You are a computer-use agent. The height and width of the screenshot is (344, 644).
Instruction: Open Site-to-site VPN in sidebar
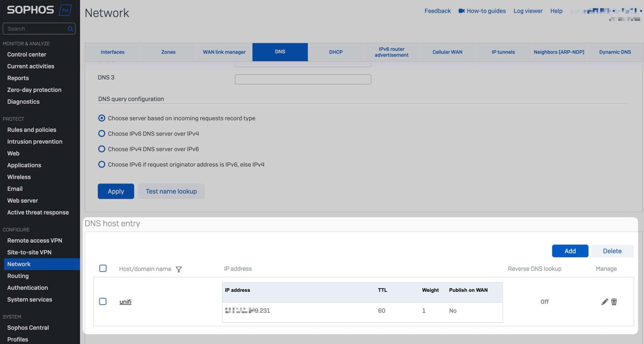pyautogui.click(x=29, y=252)
